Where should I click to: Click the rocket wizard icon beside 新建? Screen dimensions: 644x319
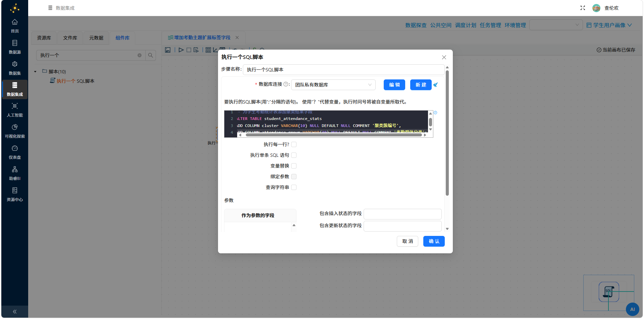435,85
